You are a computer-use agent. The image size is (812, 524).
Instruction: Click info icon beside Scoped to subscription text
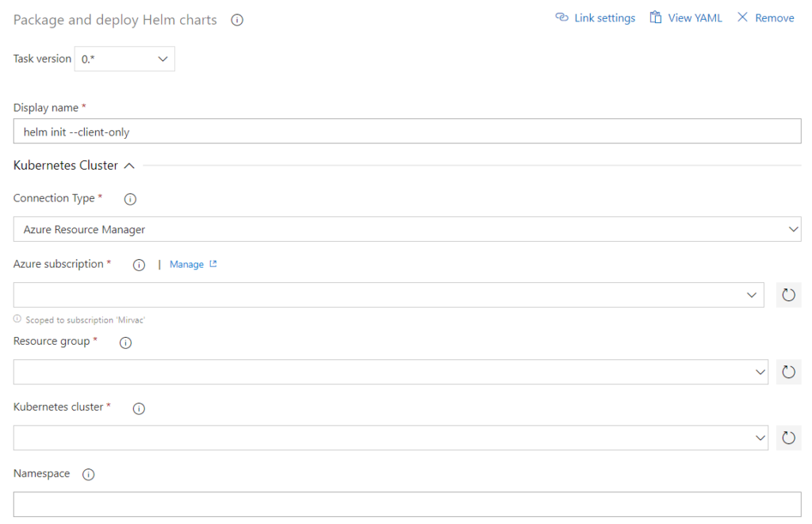[17, 319]
